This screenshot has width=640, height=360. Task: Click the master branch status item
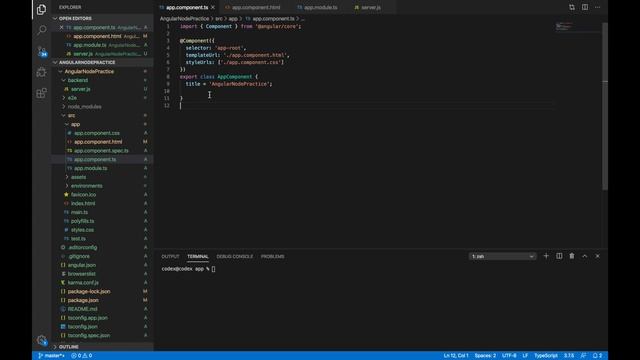click(x=51, y=356)
